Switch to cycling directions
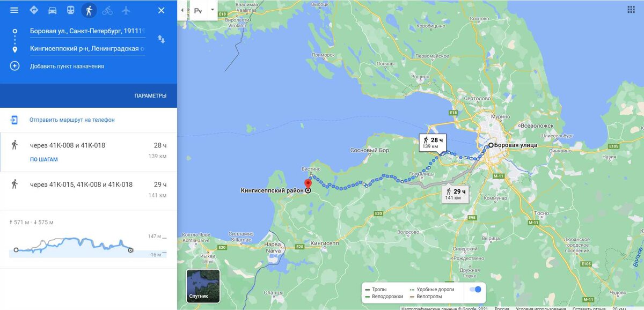 tap(107, 10)
